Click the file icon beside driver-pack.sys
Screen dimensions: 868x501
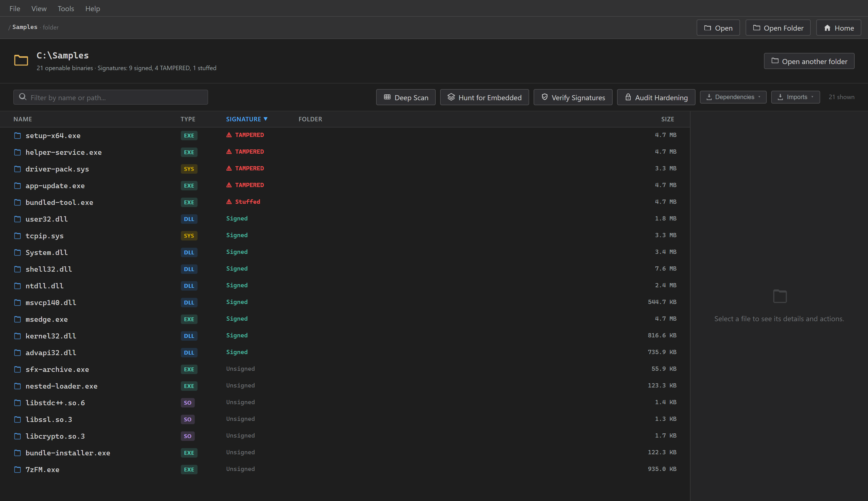point(17,169)
